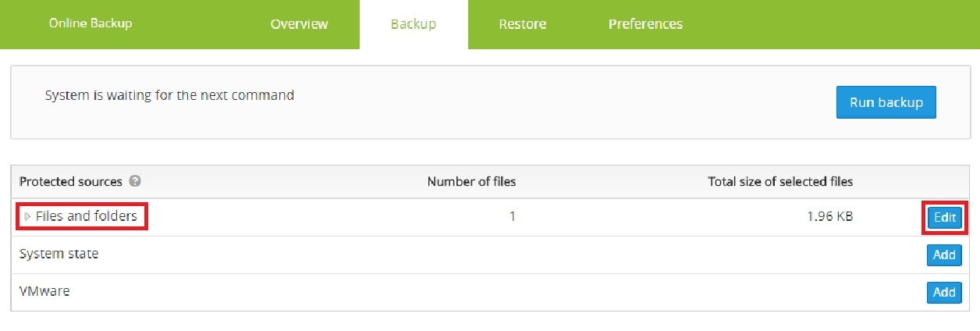The width and height of the screenshot is (980, 331).
Task: Click the Online Backup title
Action: pyautogui.click(x=91, y=23)
